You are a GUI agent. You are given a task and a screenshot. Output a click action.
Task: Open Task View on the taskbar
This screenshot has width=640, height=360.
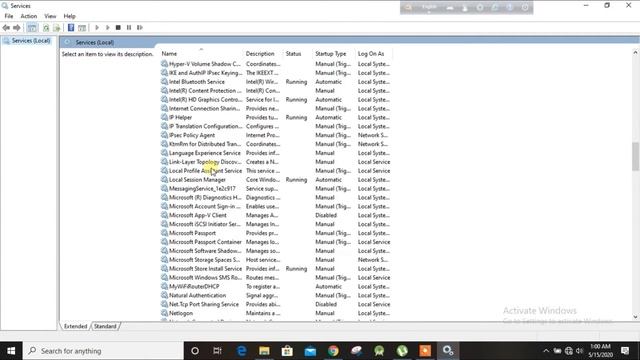(218, 351)
